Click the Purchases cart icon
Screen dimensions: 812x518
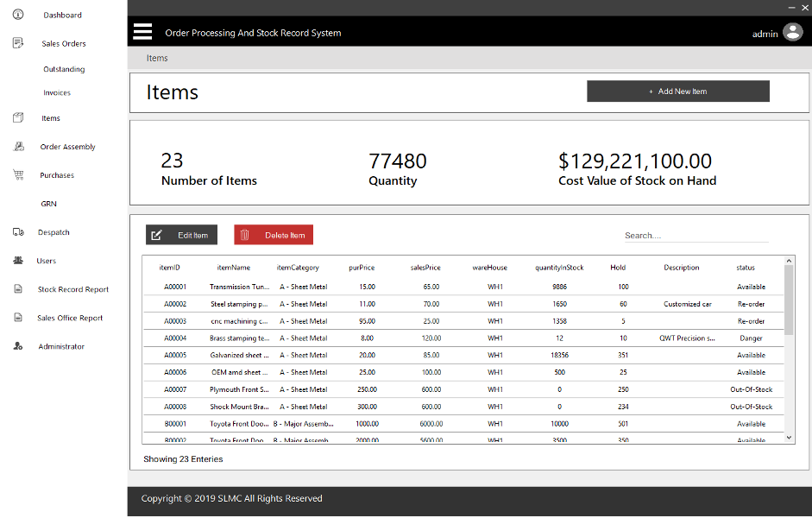(x=18, y=175)
